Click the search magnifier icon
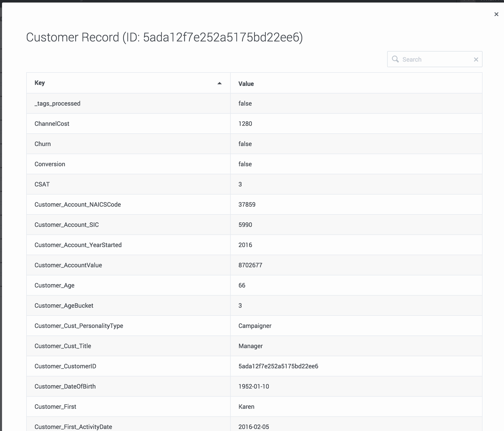The height and width of the screenshot is (431, 504). click(395, 59)
